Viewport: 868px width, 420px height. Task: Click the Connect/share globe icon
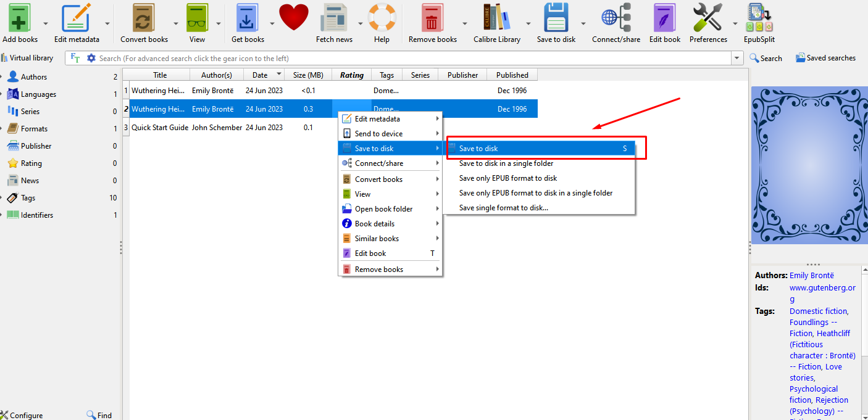616,17
